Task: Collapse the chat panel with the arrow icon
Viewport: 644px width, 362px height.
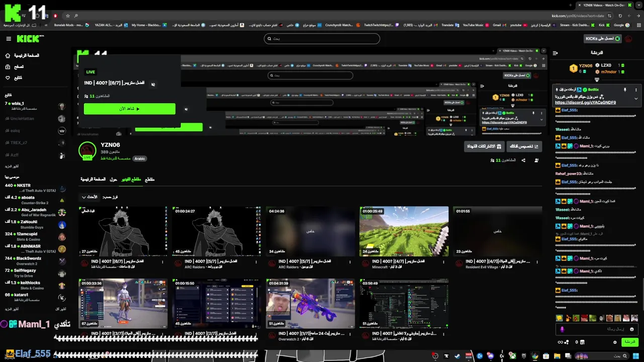Action: click(x=555, y=53)
